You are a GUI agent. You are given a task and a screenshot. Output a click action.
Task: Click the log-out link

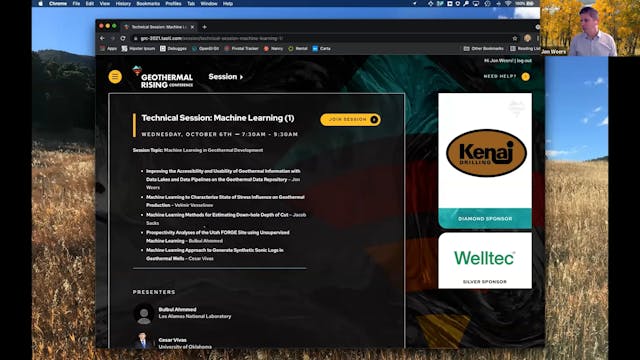[524, 60]
